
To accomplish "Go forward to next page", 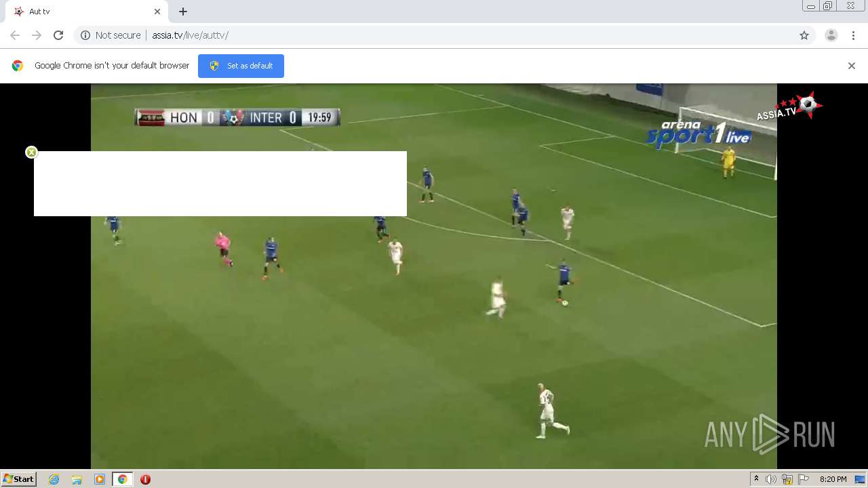I will [x=37, y=35].
